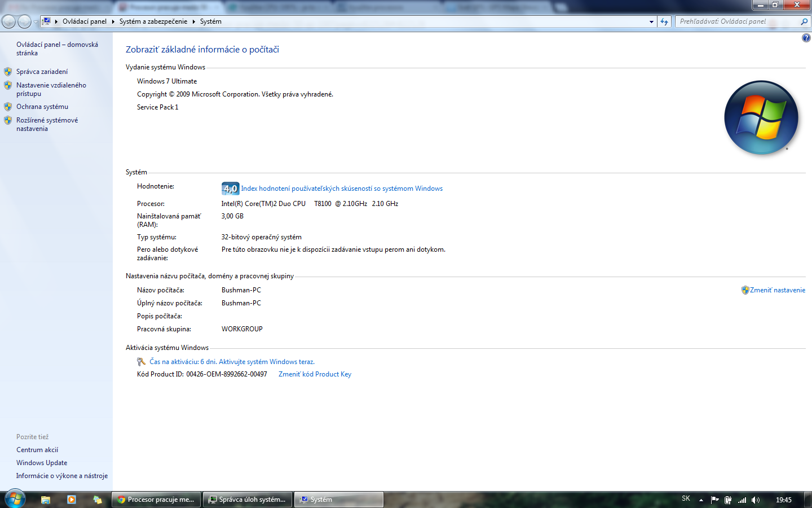This screenshot has height=508, width=812.
Task: Click the third pinned taskbar icon
Action: (98, 500)
